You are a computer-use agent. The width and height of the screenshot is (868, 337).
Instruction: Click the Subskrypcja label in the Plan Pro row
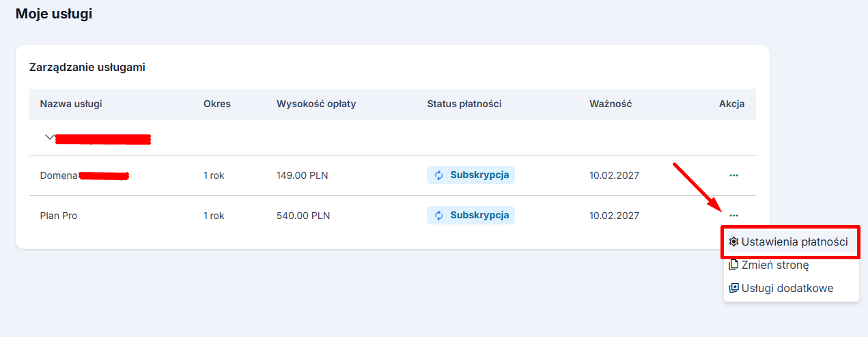tap(479, 216)
